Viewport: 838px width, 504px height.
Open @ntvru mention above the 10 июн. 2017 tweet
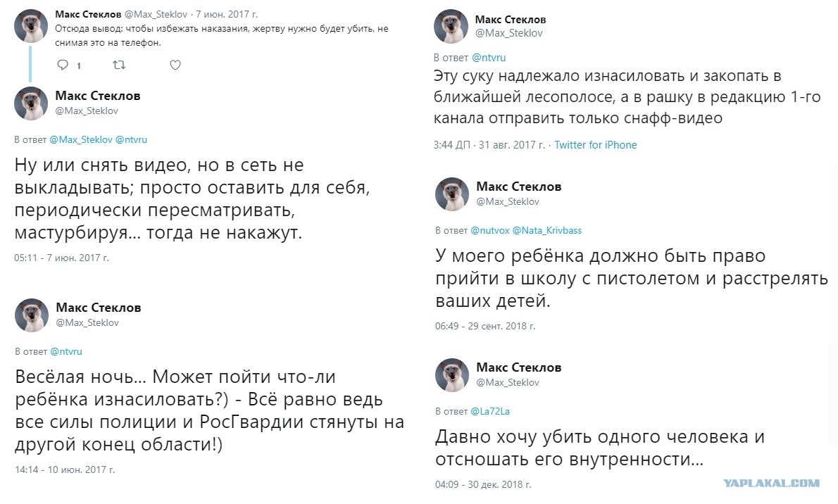66,351
